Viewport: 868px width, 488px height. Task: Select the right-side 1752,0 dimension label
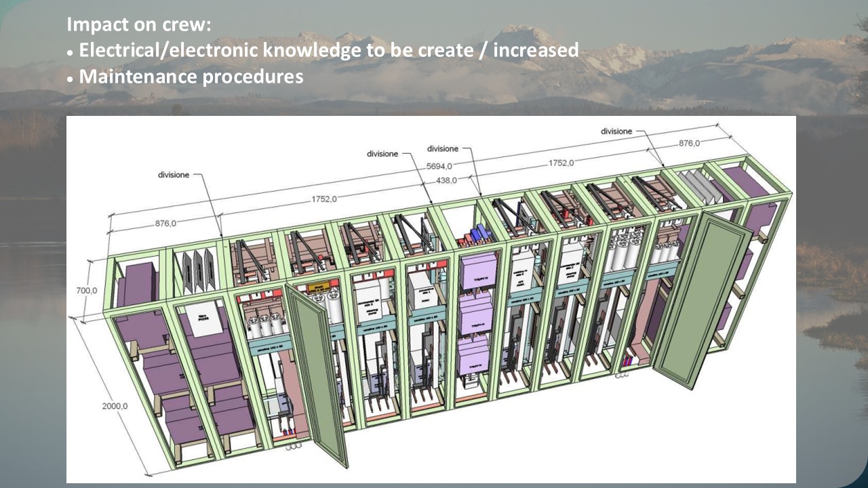561,163
